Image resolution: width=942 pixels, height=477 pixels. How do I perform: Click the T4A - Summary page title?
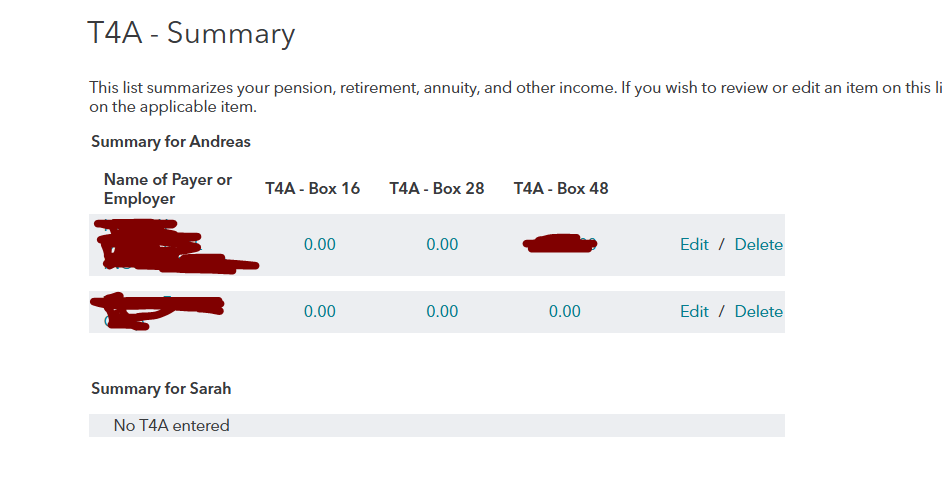point(191,33)
